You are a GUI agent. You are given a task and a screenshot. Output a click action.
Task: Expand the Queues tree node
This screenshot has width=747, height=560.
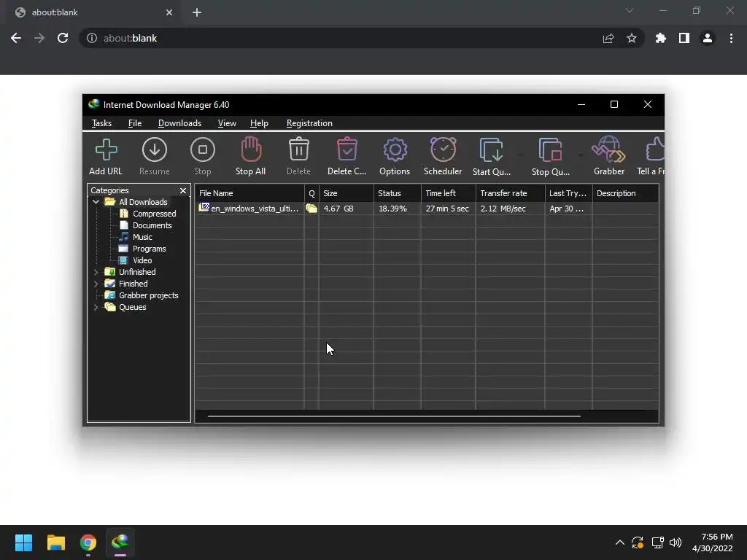96,307
